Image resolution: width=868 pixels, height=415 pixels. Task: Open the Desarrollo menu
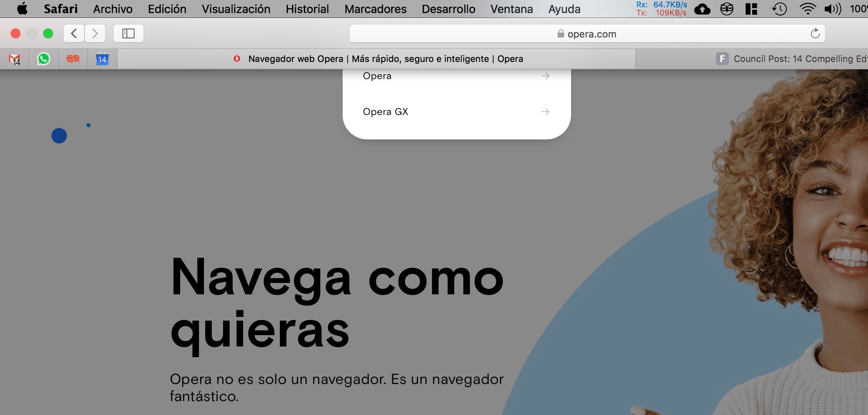pos(449,9)
